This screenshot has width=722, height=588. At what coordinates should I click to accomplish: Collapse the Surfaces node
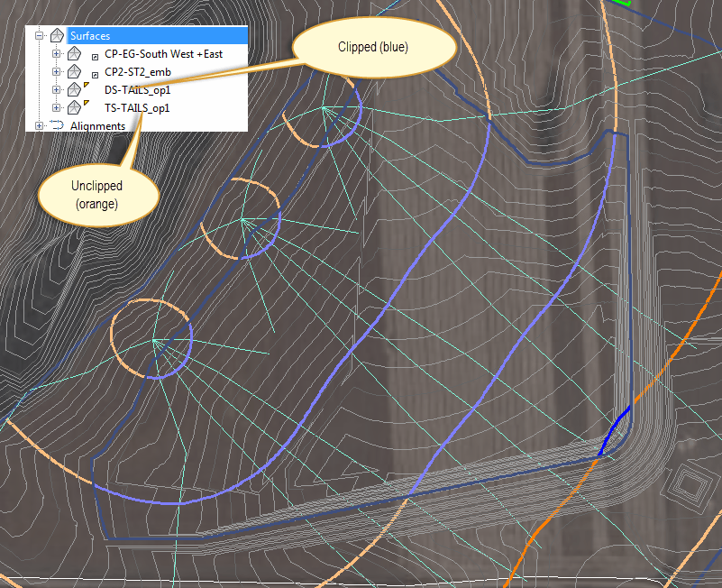tap(38, 34)
